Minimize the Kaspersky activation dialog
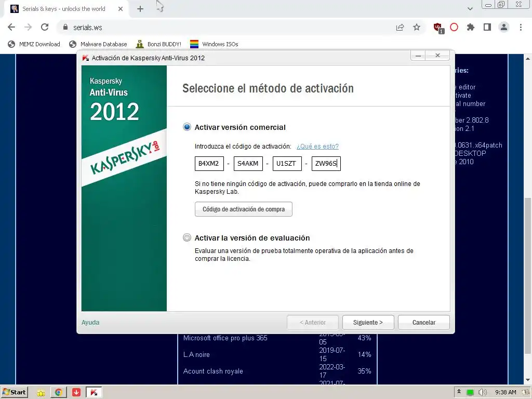The height and width of the screenshot is (399, 532). pos(418,55)
